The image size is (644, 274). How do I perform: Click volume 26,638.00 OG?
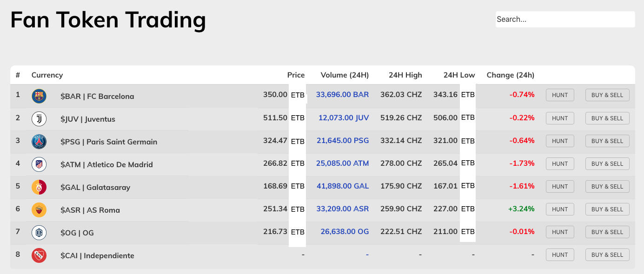click(345, 232)
